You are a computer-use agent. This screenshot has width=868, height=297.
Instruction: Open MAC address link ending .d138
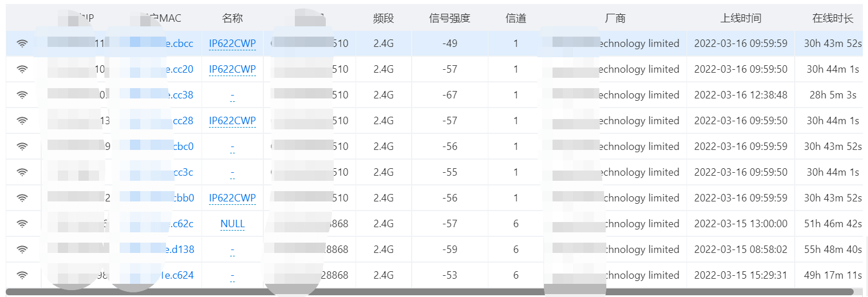178,250
